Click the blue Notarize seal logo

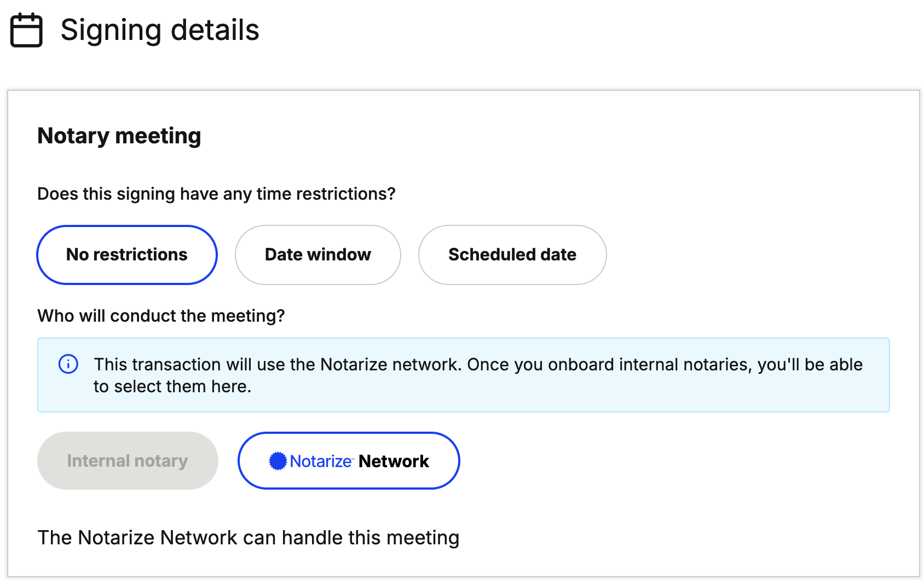[278, 461]
